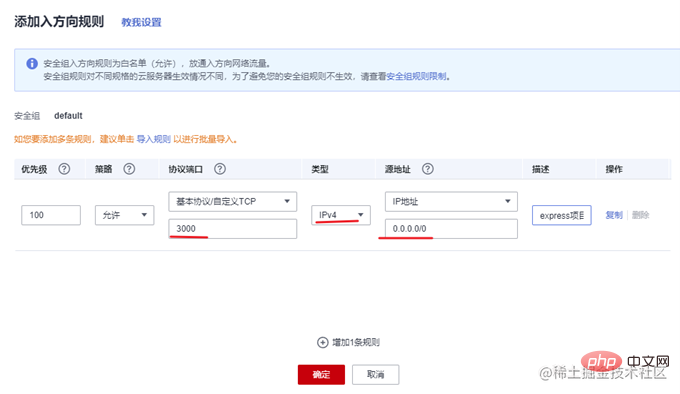Click the 协议端口 column header
The height and width of the screenshot is (394, 680).
click(x=186, y=169)
